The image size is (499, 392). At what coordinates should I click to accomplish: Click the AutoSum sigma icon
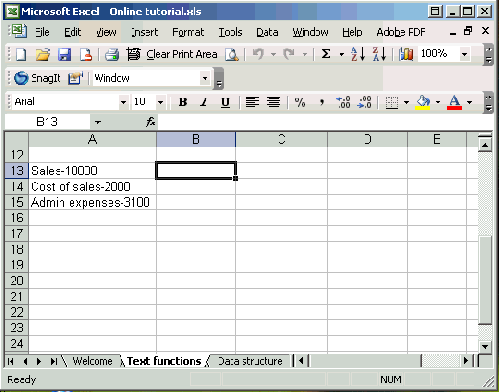coord(326,54)
